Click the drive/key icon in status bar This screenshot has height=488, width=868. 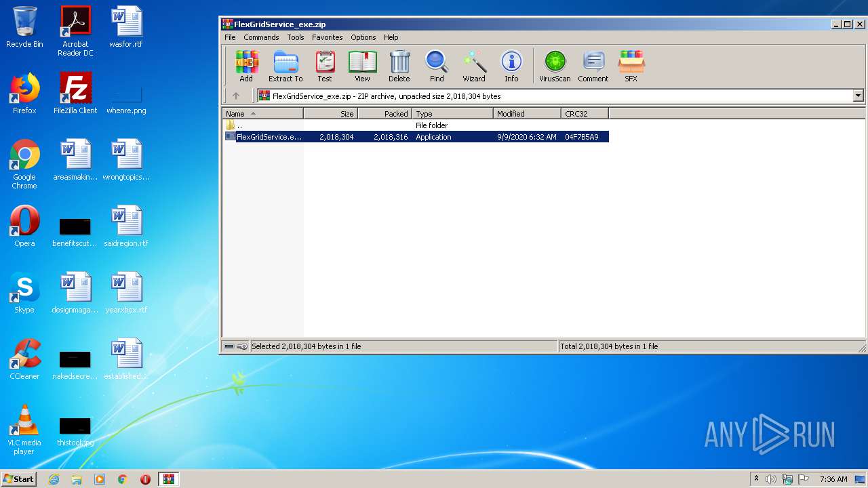(236, 346)
